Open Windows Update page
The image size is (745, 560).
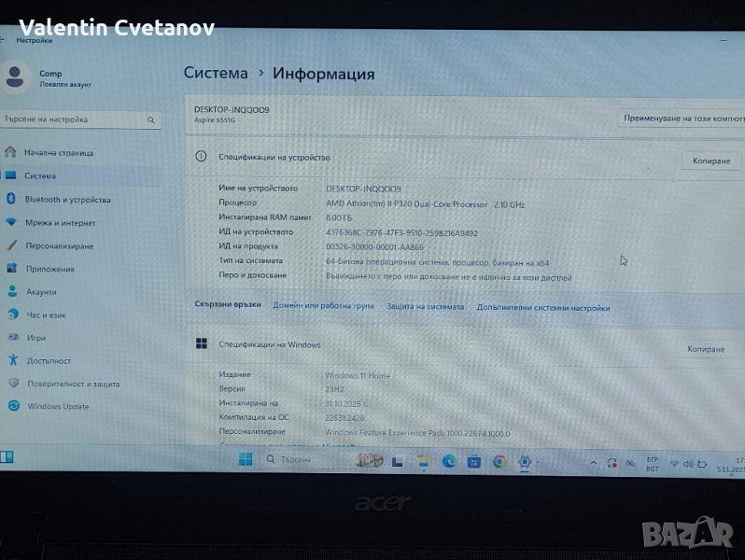(58, 406)
